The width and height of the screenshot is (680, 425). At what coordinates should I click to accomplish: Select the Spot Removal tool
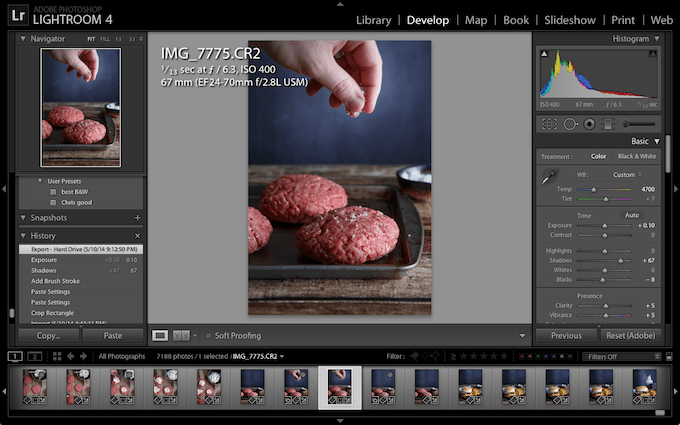(x=570, y=124)
